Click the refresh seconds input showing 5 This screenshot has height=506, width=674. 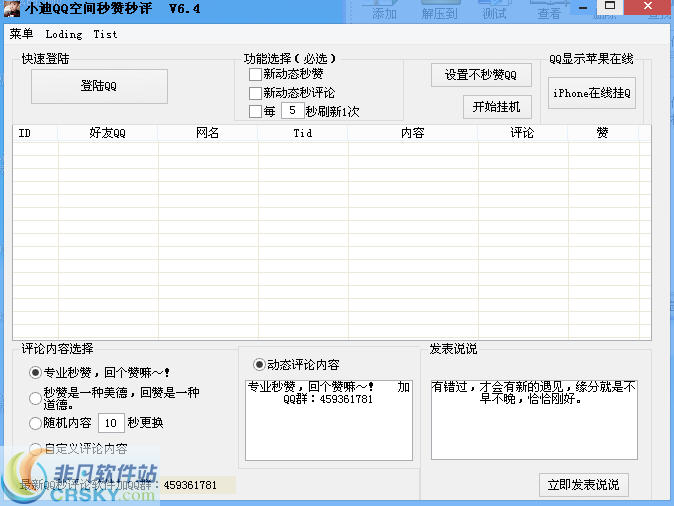click(292, 111)
